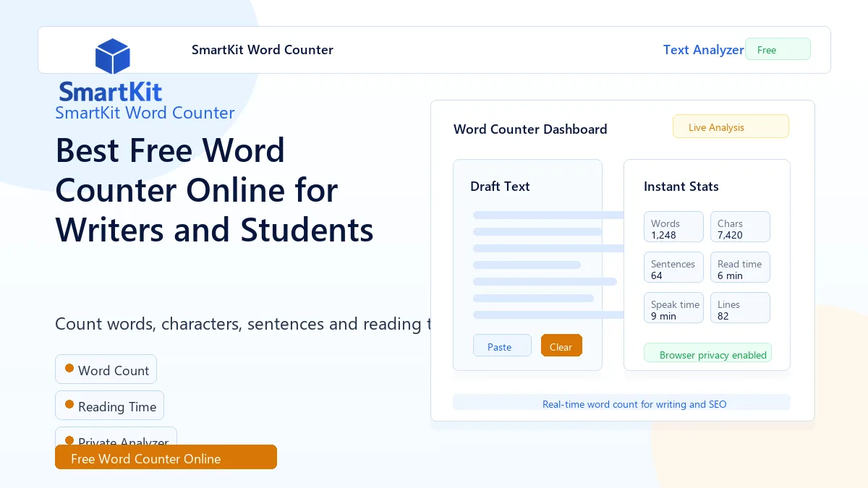Screen dimensions: 868x488
Task: Click the SmartKit blue cube logo
Action: point(112,56)
